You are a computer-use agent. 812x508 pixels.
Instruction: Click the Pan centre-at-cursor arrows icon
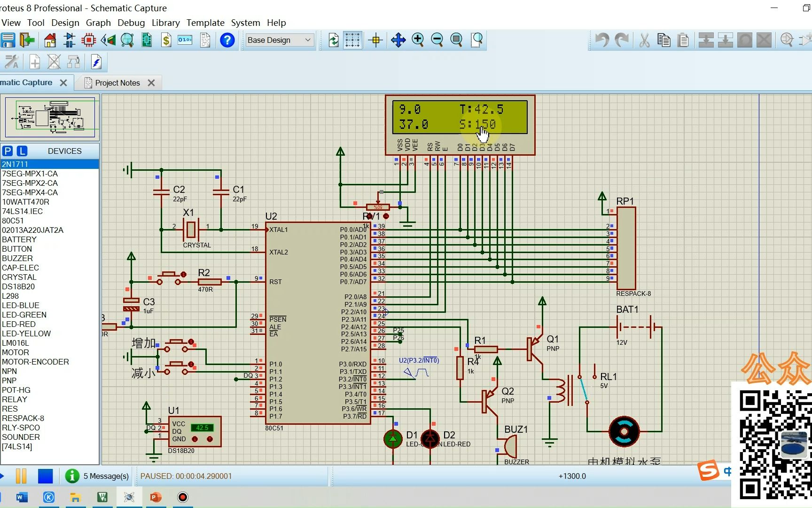click(x=398, y=40)
